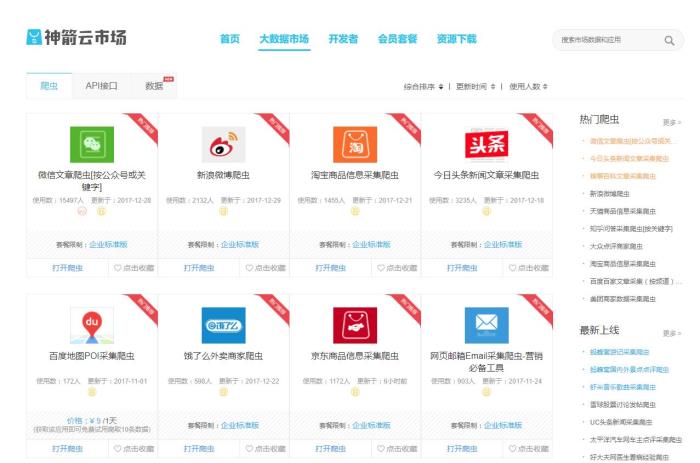Click 打开爬虫 for 京东商品信息采集爬虫

[331, 449]
